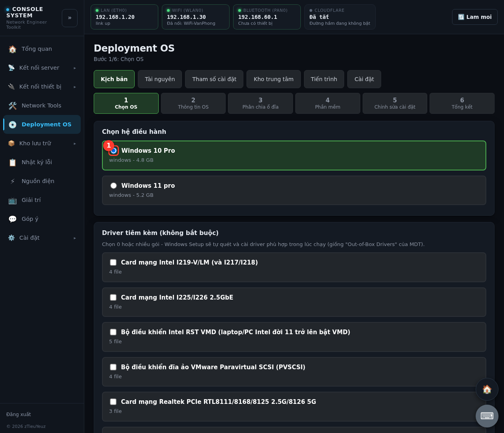504x433 pixels.
Task: Open Nhật ký lỗi in the sidebar
Action: click(42, 162)
